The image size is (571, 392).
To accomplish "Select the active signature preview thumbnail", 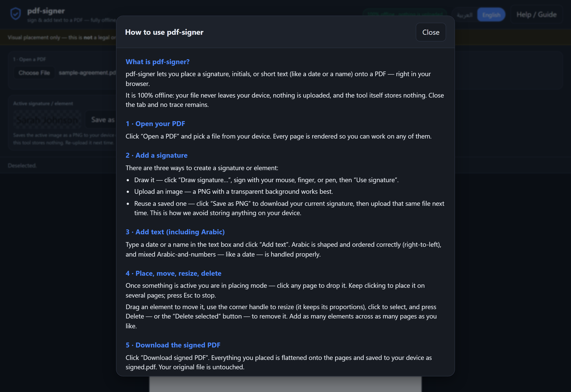I will [x=47, y=120].
